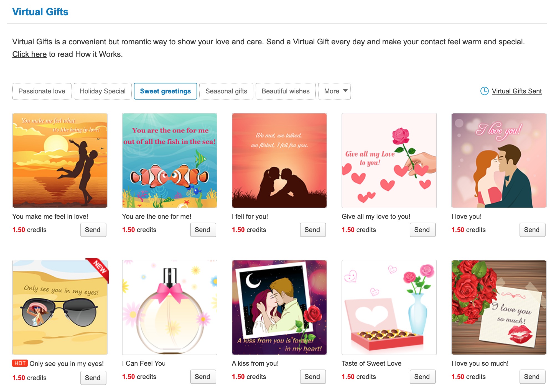Click the clock icon beside Virtual Gifts Sent

point(484,91)
